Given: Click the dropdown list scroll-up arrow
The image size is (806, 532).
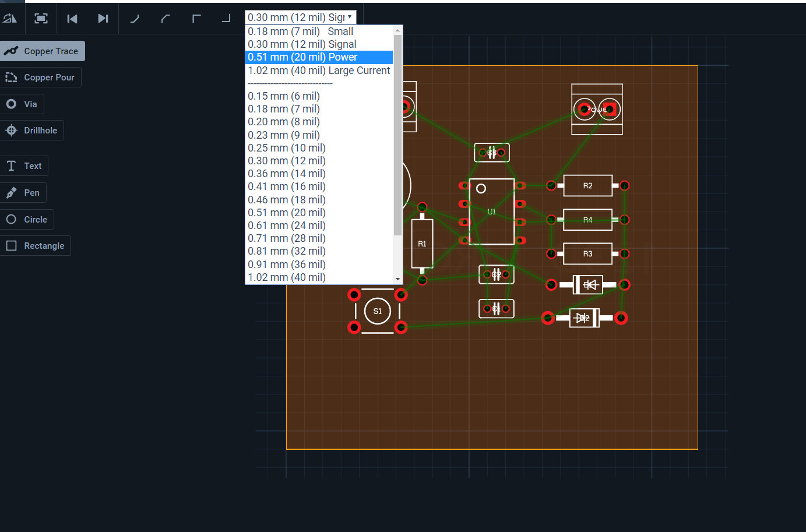Looking at the screenshot, I should [398, 30].
